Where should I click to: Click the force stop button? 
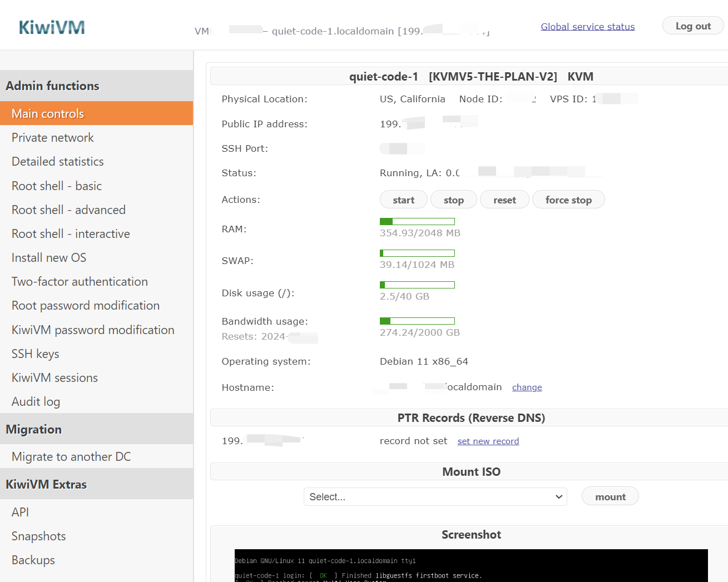pos(568,200)
